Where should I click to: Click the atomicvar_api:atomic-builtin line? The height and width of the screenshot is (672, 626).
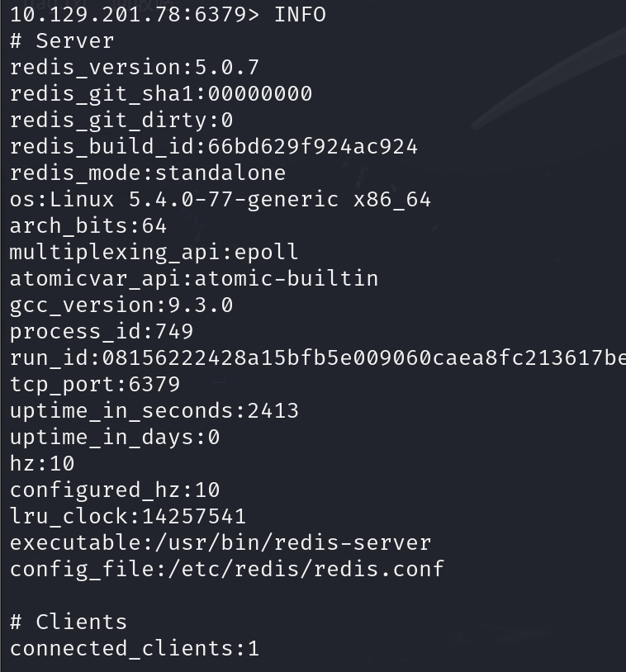point(194,279)
